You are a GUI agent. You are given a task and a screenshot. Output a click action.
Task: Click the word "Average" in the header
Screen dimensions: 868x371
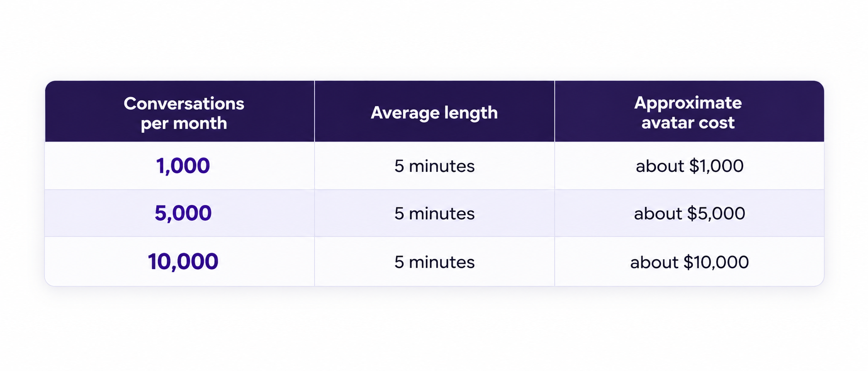pos(405,113)
